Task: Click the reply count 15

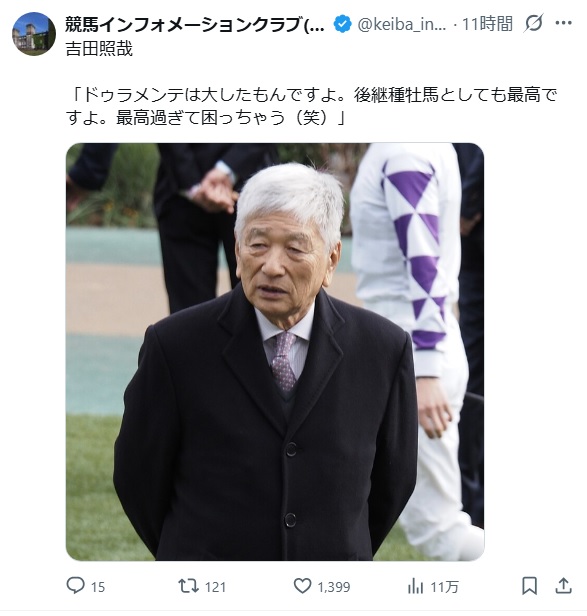Action: 98,587
